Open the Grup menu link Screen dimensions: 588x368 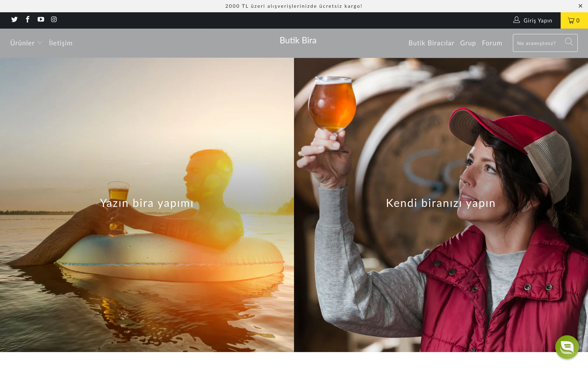point(468,43)
